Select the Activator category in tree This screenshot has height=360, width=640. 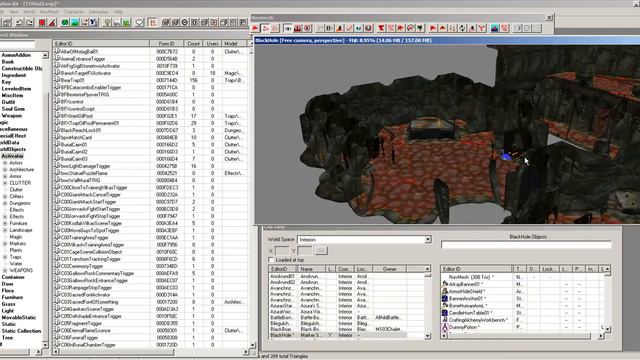[x=12, y=156]
